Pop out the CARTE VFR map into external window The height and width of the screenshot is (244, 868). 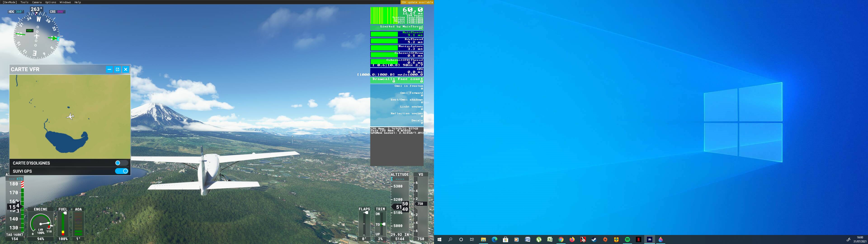(x=117, y=69)
